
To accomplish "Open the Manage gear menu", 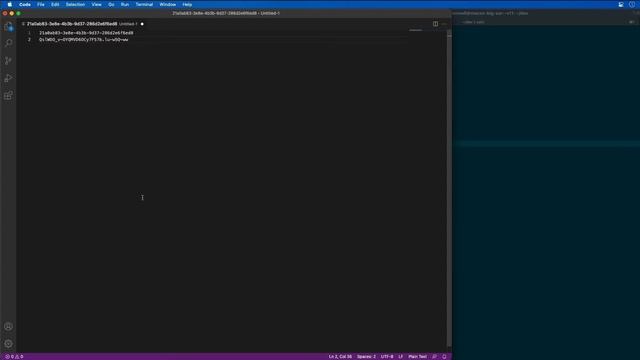I will point(8,344).
